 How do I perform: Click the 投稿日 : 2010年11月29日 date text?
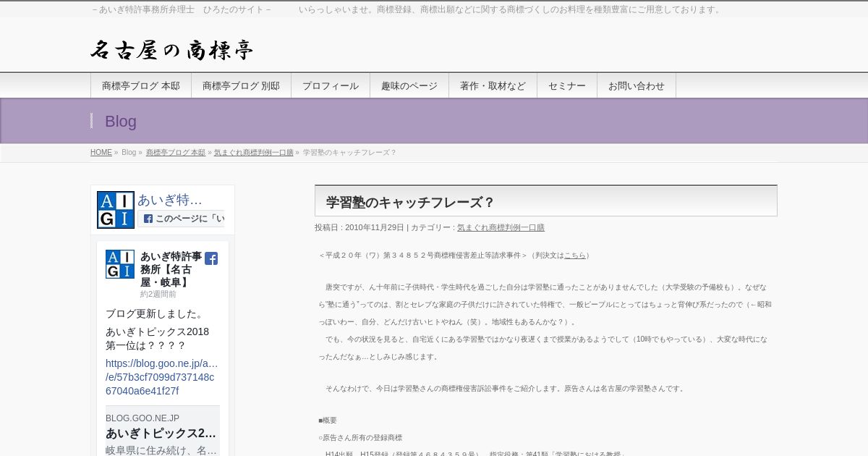pyautogui.click(x=359, y=227)
